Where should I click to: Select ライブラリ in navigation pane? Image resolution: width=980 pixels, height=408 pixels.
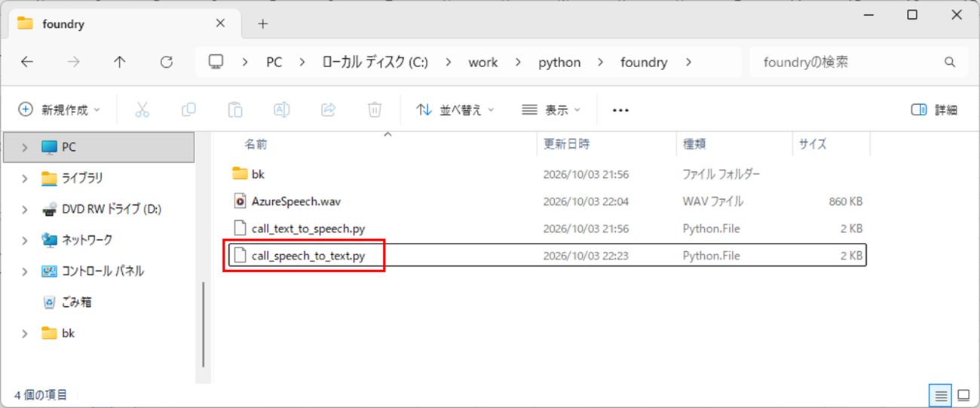pyautogui.click(x=82, y=178)
